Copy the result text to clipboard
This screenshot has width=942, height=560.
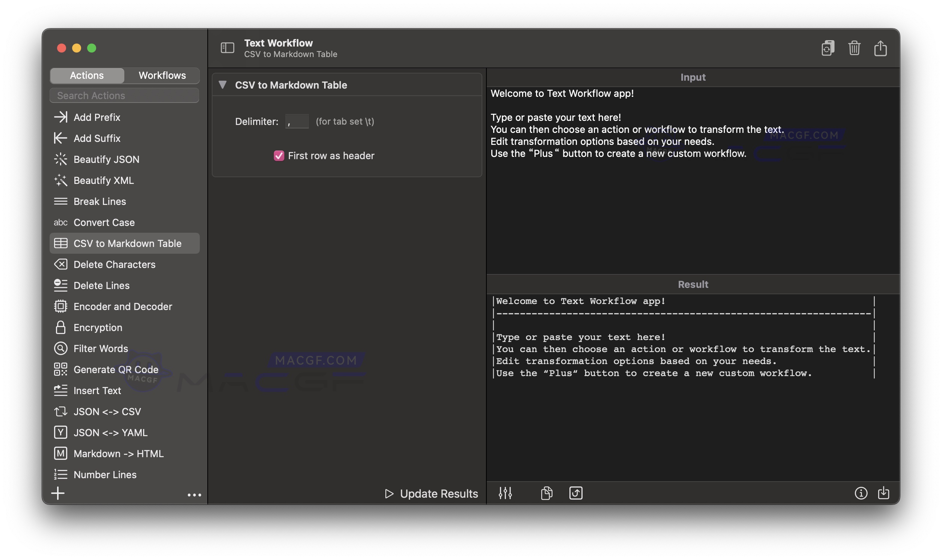(x=547, y=493)
